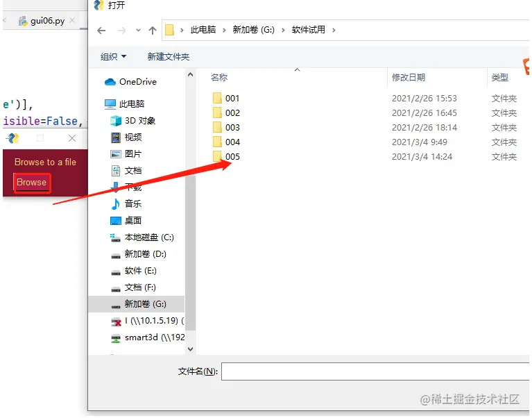This screenshot has height=418, width=532.
Task: Click the 图片 pictures icon
Action: (116, 154)
